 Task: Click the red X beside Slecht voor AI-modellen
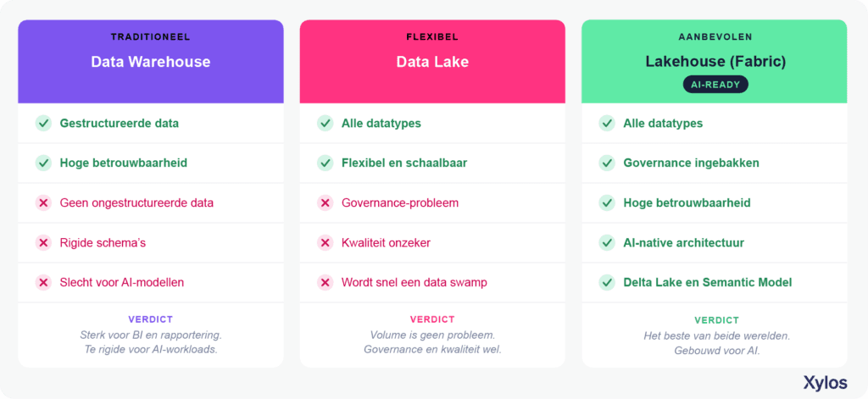pyautogui.click(x=43, y=282)
